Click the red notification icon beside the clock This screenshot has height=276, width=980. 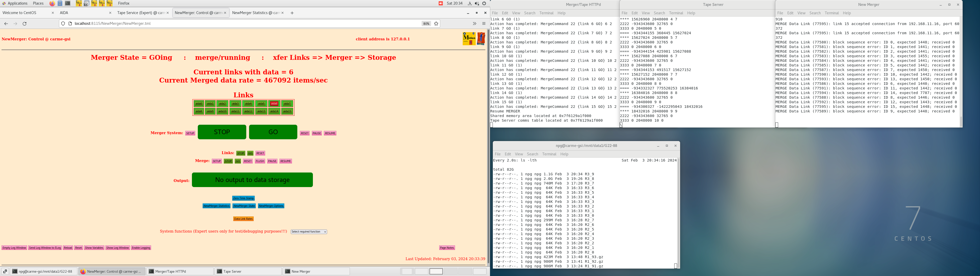[x=440, y=3]
